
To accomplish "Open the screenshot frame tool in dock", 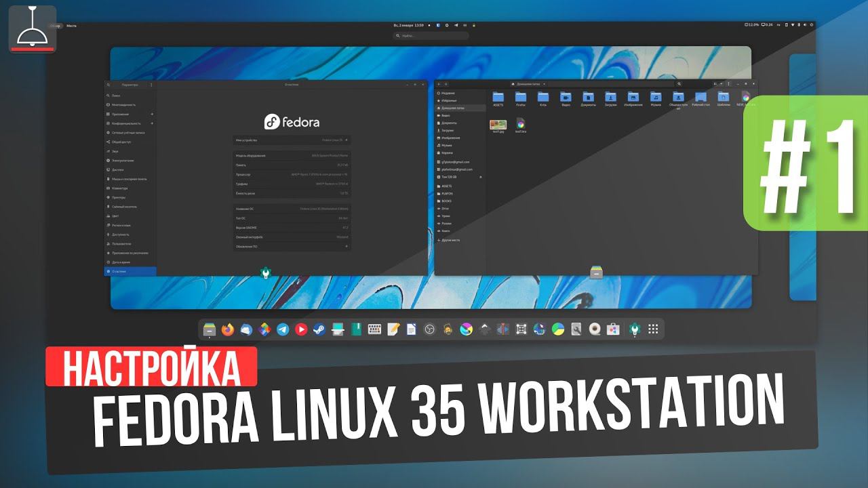I will coord(521,329).
